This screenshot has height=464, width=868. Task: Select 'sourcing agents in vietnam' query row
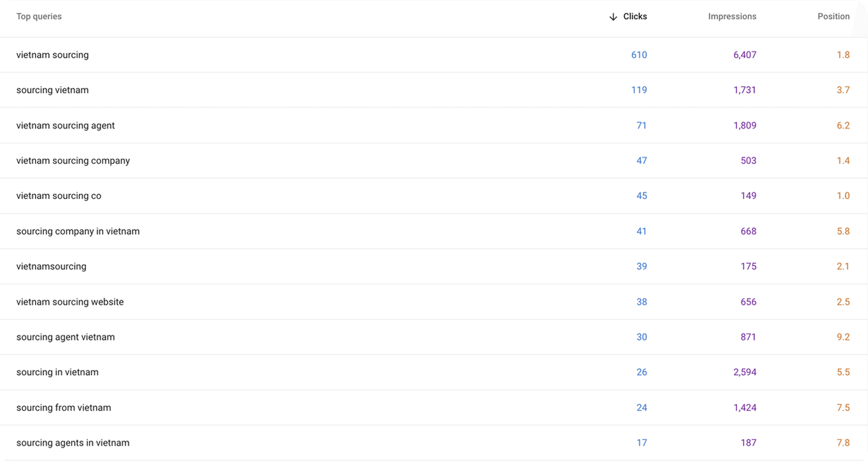pos(434,443)
